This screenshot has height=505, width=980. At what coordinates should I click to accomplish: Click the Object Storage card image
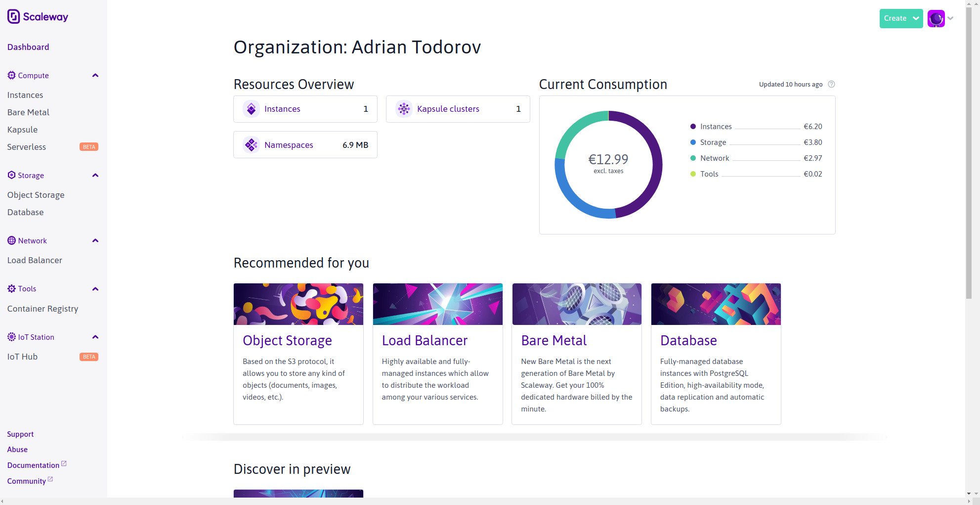298,304
